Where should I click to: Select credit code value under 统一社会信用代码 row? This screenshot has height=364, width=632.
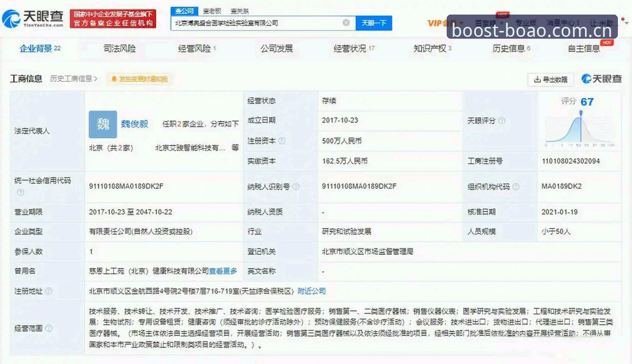[x=127, y=186]
